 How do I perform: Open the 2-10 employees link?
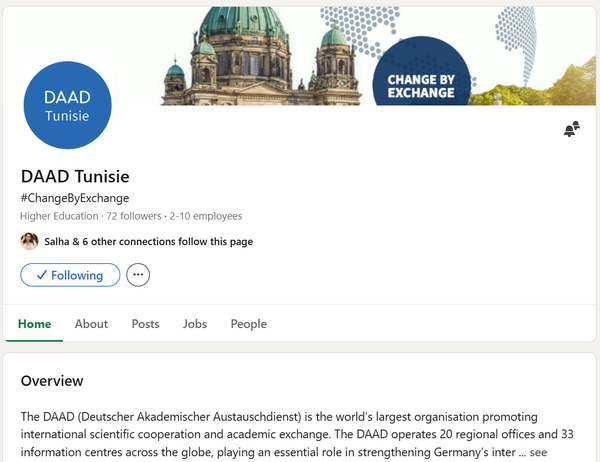pyautogui.click(x=206, y=216)
